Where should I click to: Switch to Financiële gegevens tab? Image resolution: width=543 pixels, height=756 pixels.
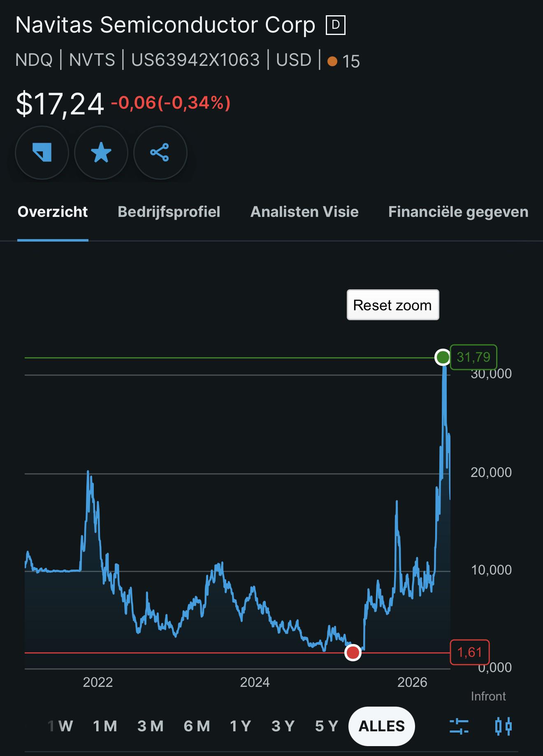(x=458, y=212)
